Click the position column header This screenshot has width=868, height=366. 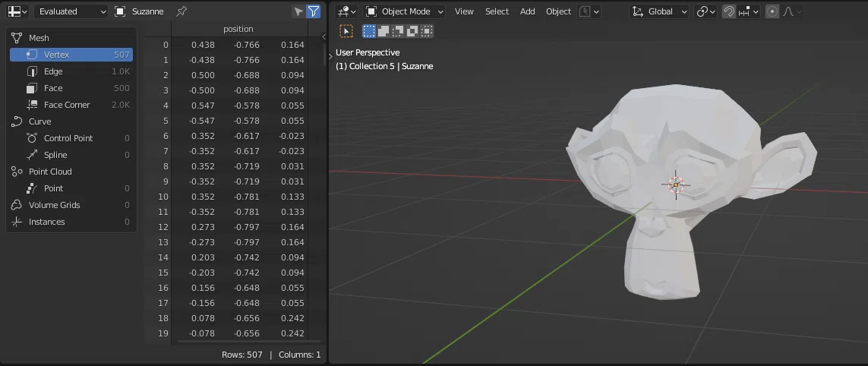238,29
